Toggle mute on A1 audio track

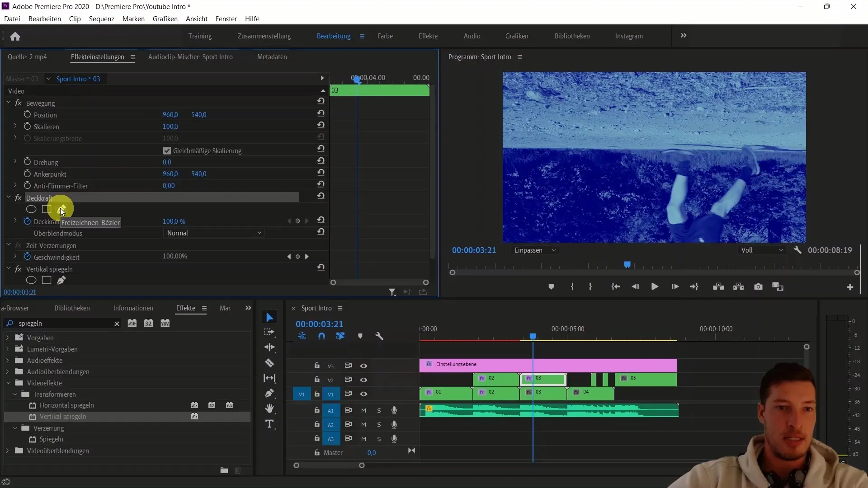click(363, 410)
